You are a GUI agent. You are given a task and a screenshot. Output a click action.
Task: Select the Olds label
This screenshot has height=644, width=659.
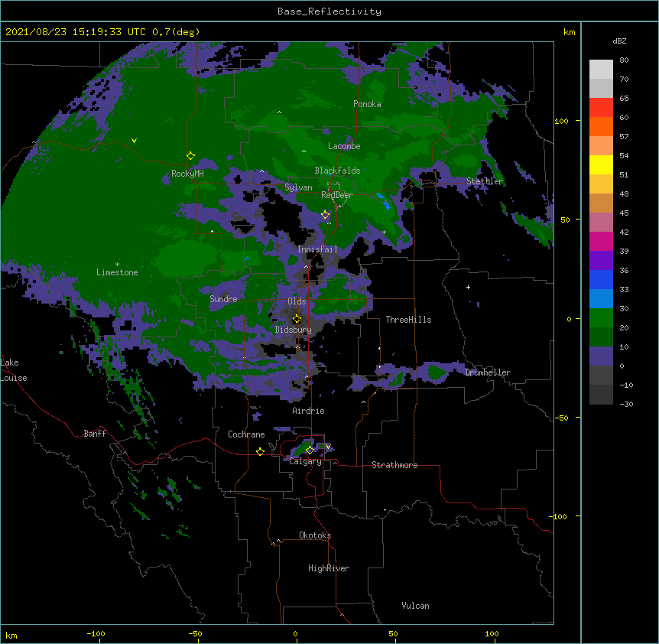tap(297, 301)
